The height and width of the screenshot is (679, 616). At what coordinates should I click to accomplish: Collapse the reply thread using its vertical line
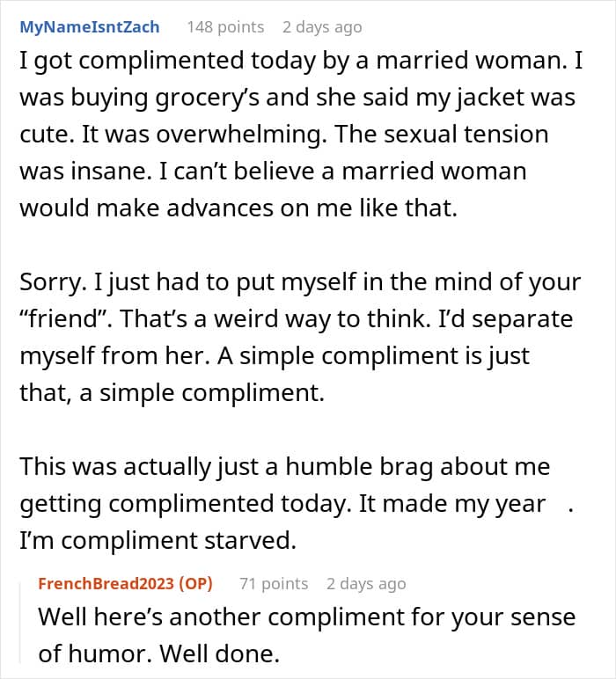tap(20, 623)
